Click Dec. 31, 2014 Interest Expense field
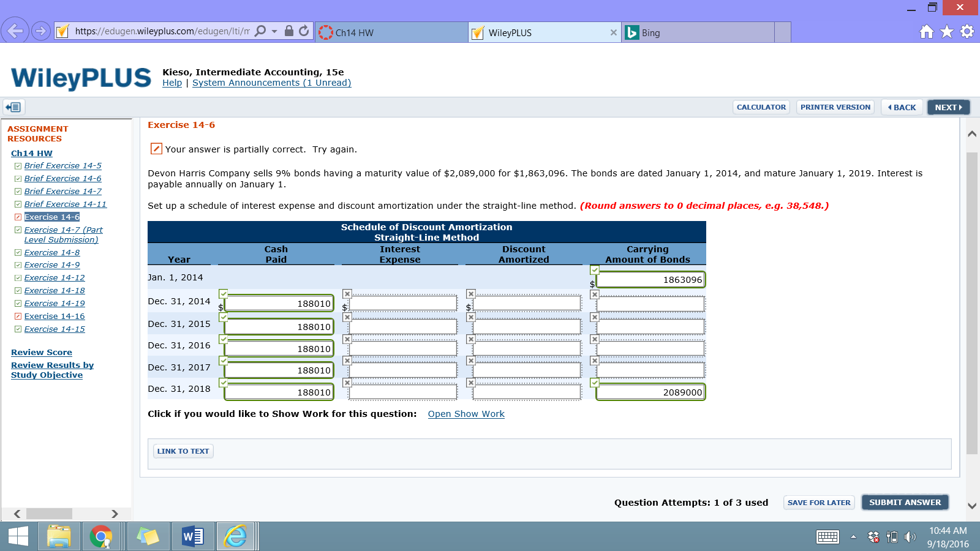Viewport: 980px width, 551px height. pyautogui.click(x=403, y=303)
